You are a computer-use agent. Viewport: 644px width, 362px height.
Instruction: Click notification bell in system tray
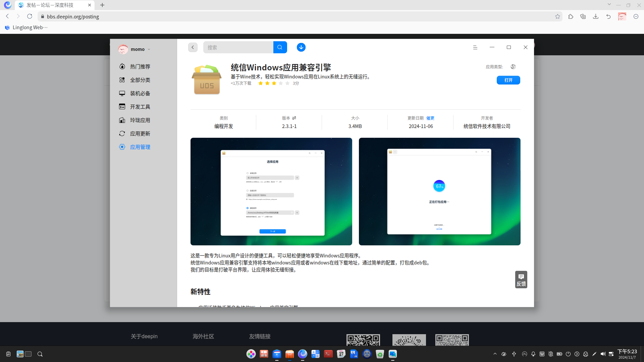point(533,354)
